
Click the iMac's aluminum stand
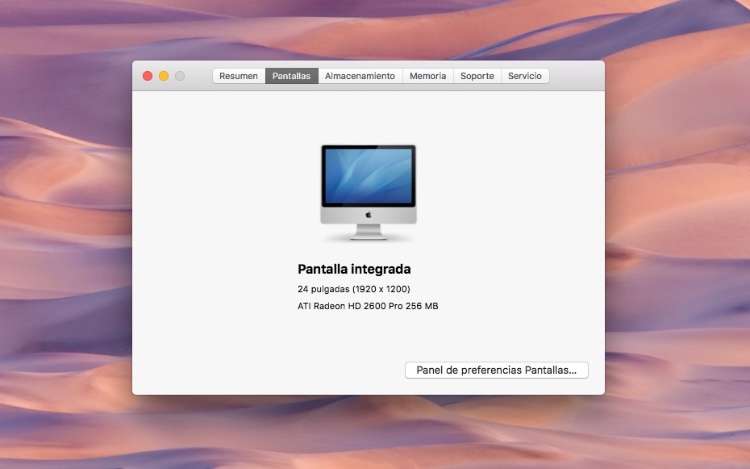tap(368, 232)
